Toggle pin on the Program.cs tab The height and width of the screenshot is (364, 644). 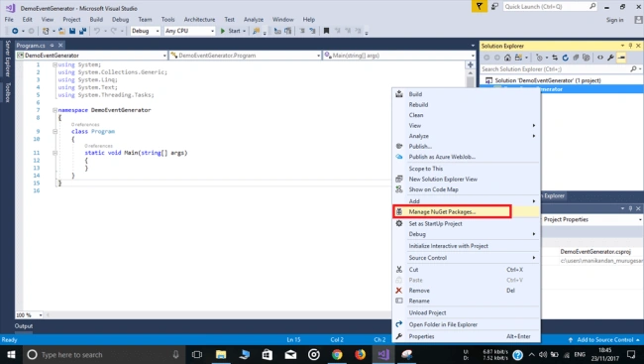tap(53, 46)
